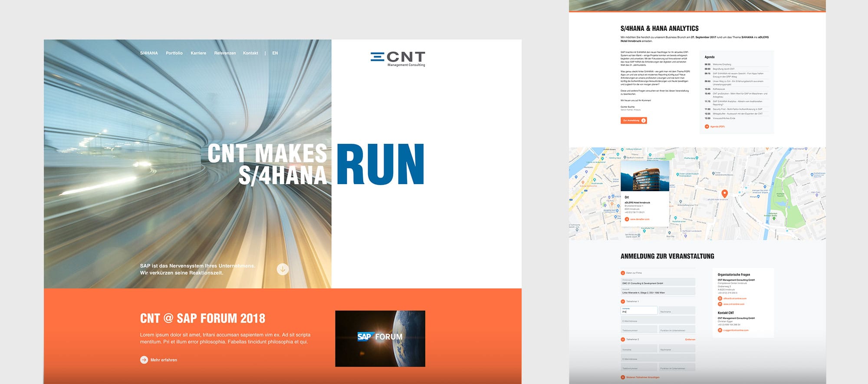Click the heading 'S/4HANA & HANA ANALYTICS'
Screen dimensions: 868x384
coord(660,28)
